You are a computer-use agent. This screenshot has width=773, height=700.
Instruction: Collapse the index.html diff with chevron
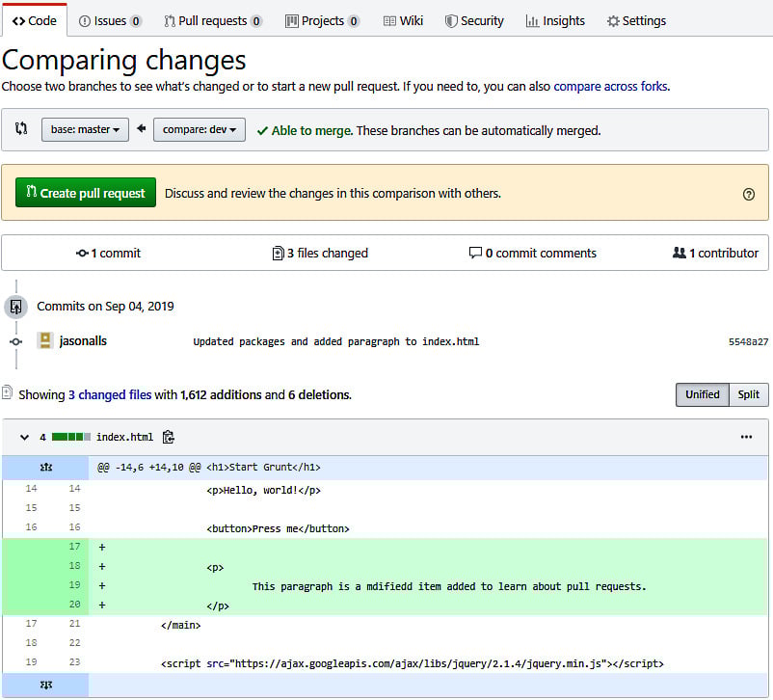[24, 437]
